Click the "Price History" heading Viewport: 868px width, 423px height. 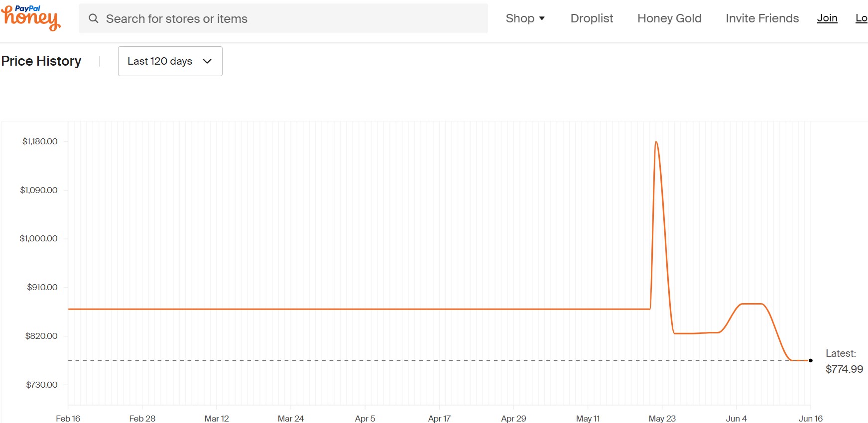[41, 61]
